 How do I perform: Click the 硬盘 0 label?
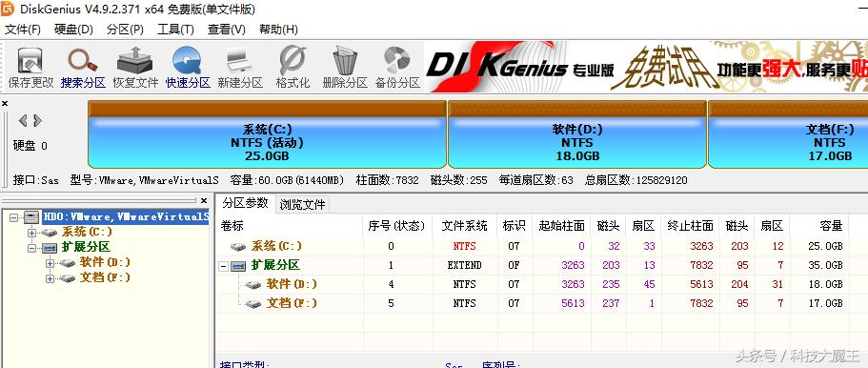click(x=30, y=146)
